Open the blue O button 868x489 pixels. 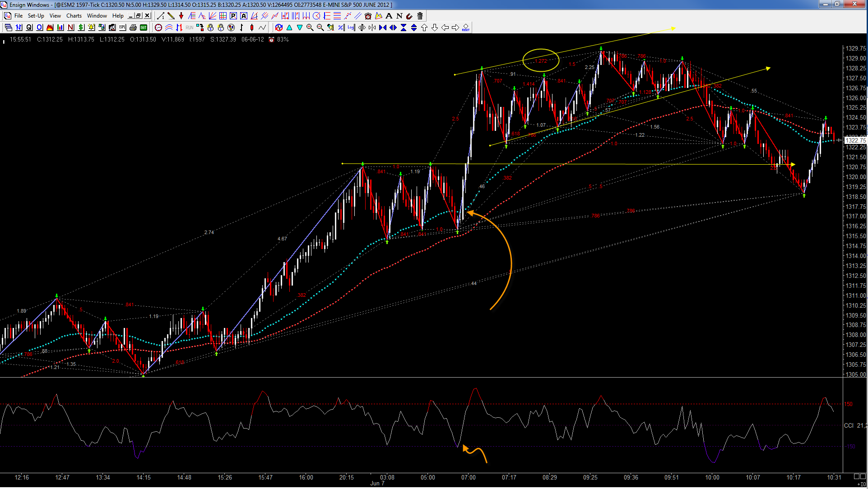coord(40,28)
